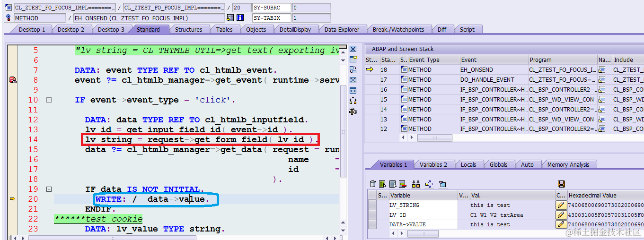
Task: Open the Desktop 1 tab
Action: [32, 29]
